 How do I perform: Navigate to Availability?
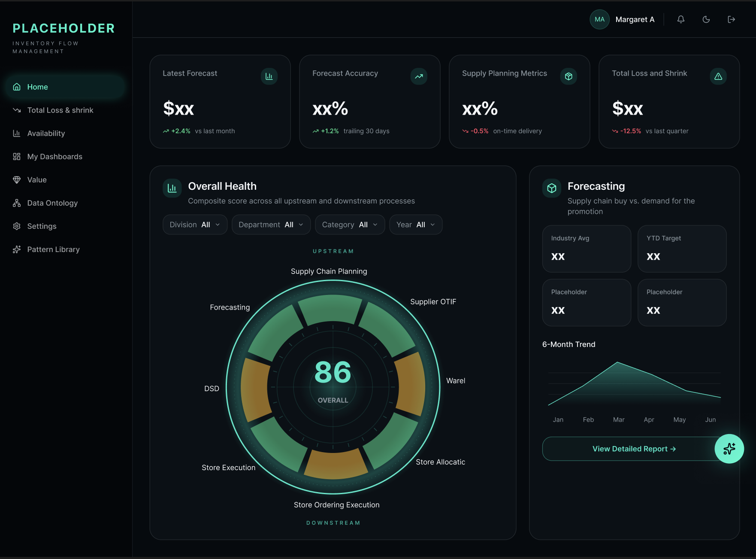tap(66, 133)
